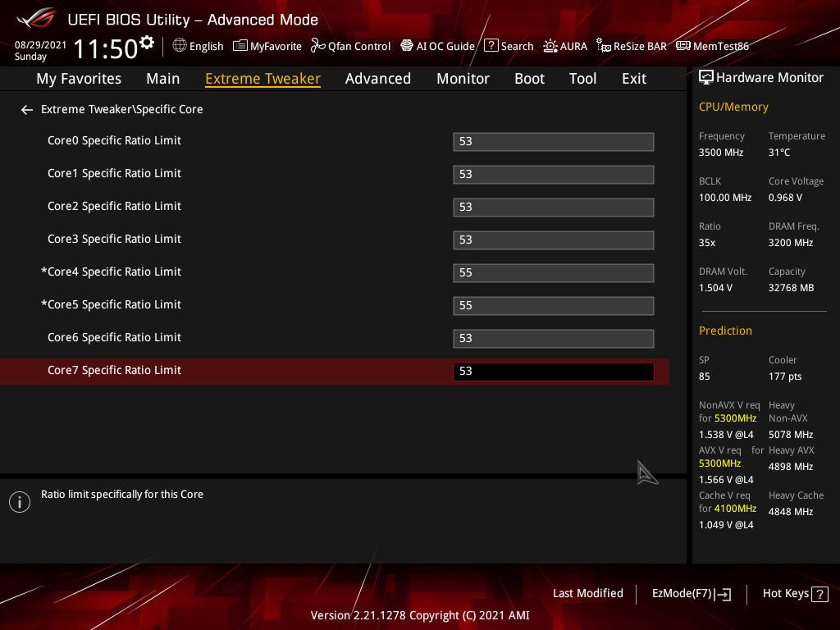This screenshot has width=840, height=630.
Task: Click Last Modified button
Action: 587,594
